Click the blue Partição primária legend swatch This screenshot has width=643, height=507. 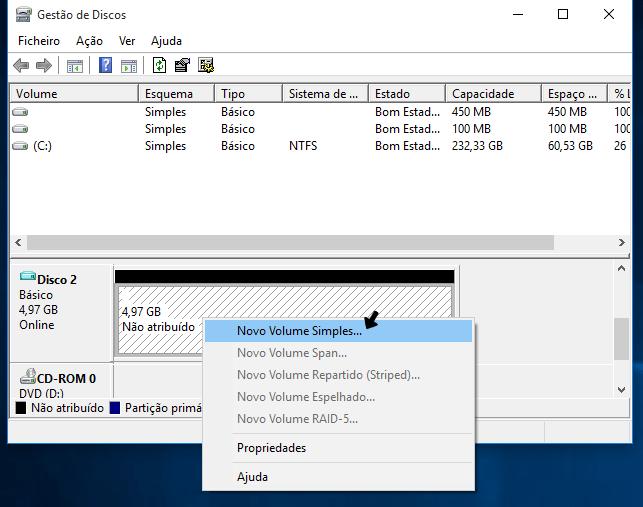click(115, 408)
